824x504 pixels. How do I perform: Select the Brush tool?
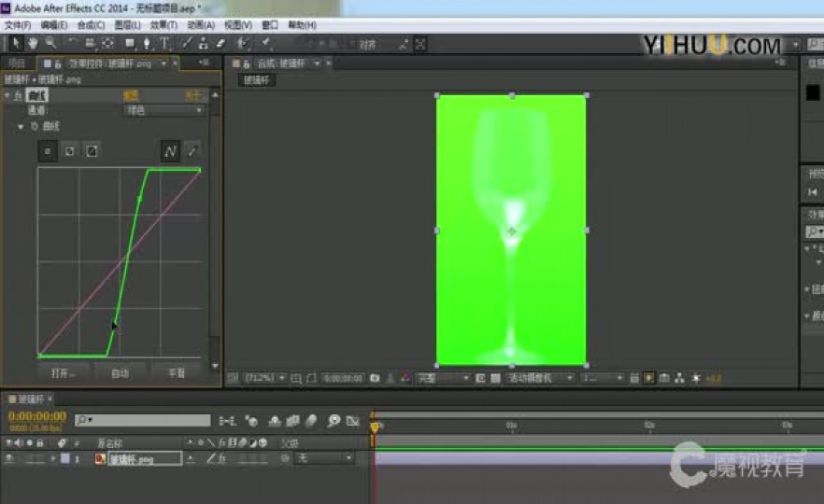187,43
